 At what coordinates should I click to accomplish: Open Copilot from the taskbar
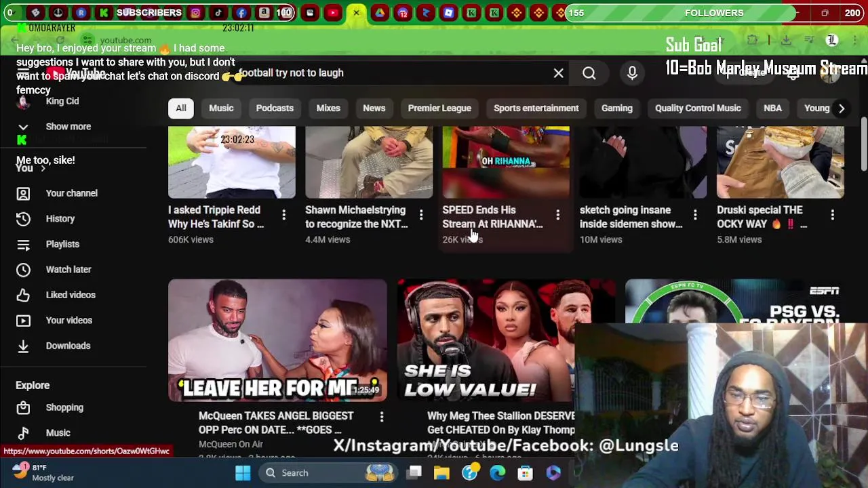pyautogui.click(x=553, y=473)
